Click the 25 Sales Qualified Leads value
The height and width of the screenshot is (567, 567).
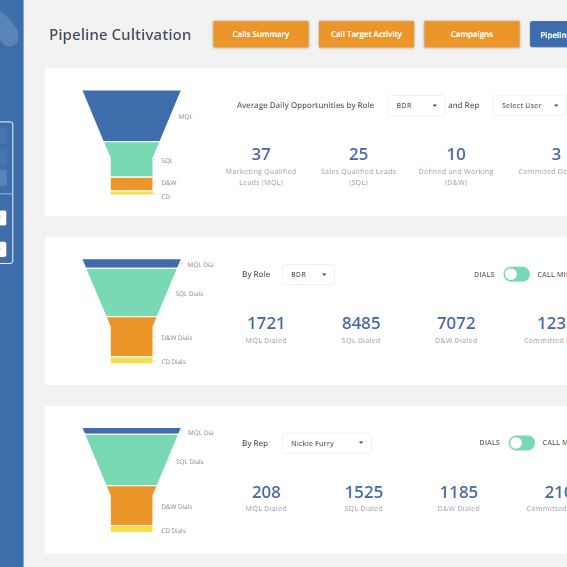tap(358, 154)
